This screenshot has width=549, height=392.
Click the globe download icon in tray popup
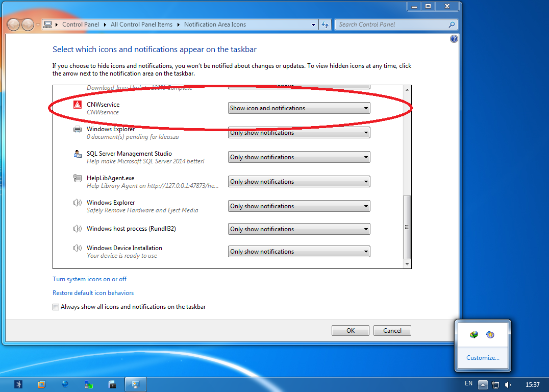473,335
